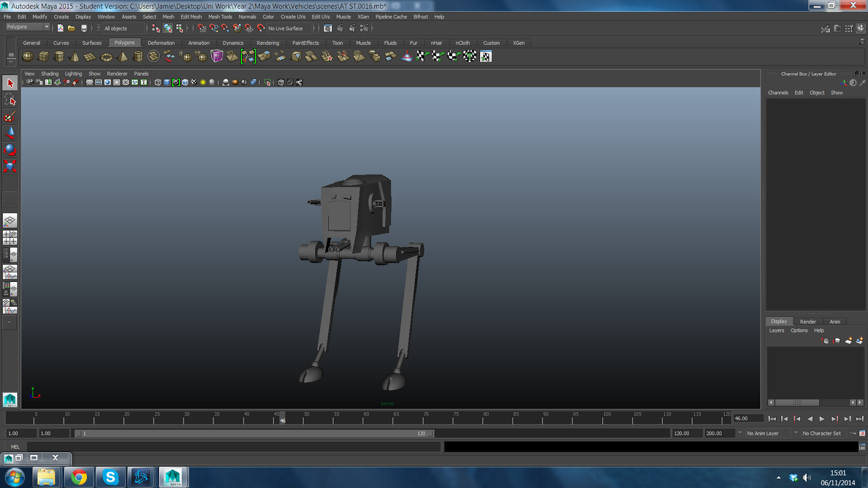This screenshot has width=868, height=488.
Task: Open the Polygons menu set dropdown
Action: click(x=27, y=27)
